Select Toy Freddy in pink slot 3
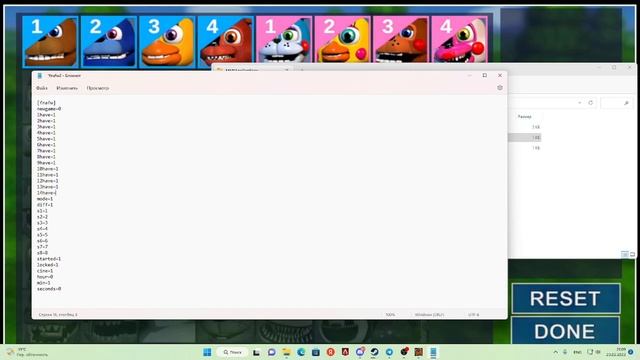Screen dimensions: 640x360 click(401, 40)
